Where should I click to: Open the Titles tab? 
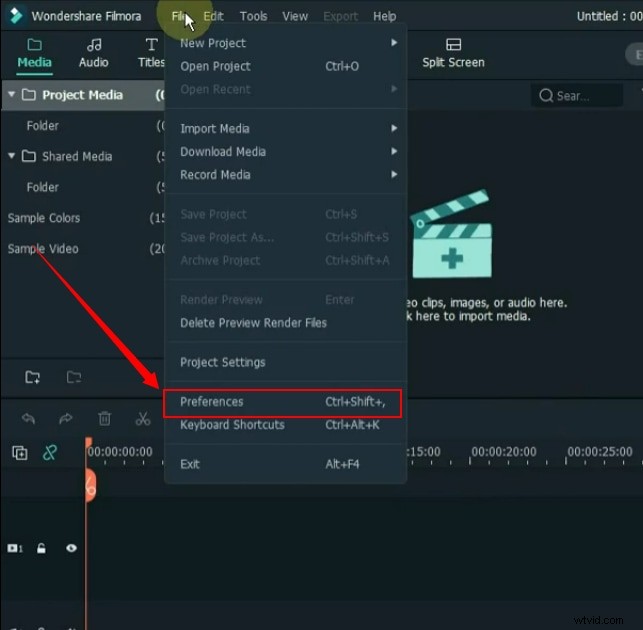[x=151, y=53]
